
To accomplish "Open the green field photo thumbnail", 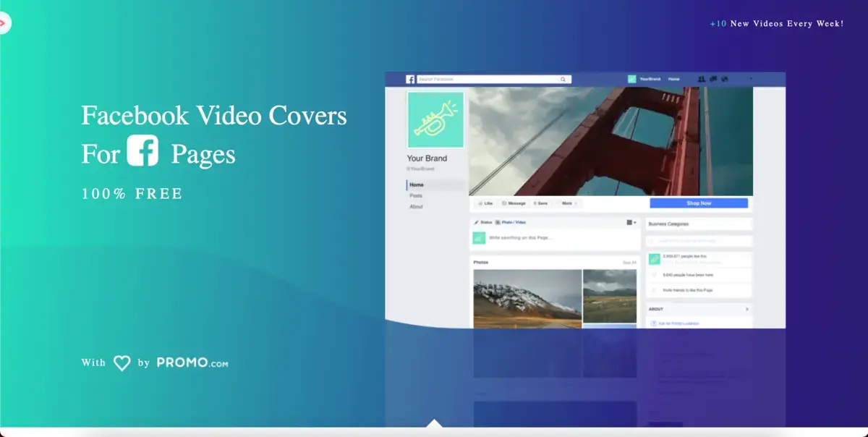I will tap(610, 296).
